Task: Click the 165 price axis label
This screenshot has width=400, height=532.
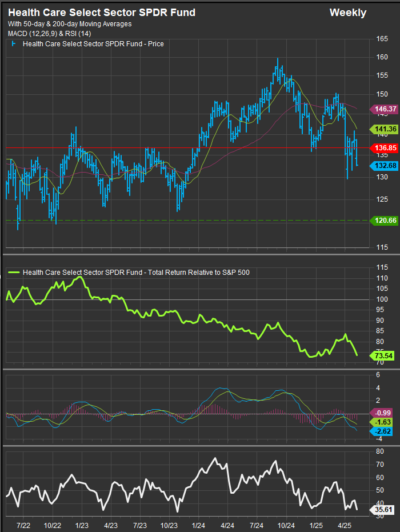Action: [x=382, y=39]
